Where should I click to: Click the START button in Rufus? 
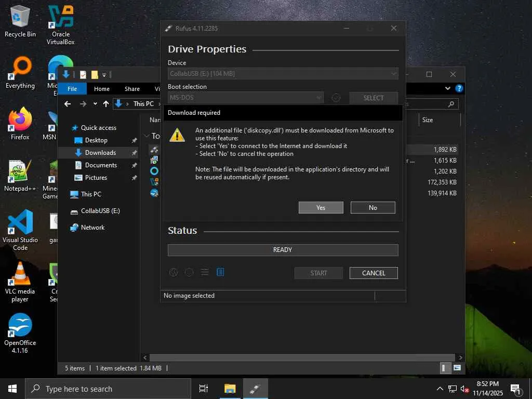coord(318,273)
